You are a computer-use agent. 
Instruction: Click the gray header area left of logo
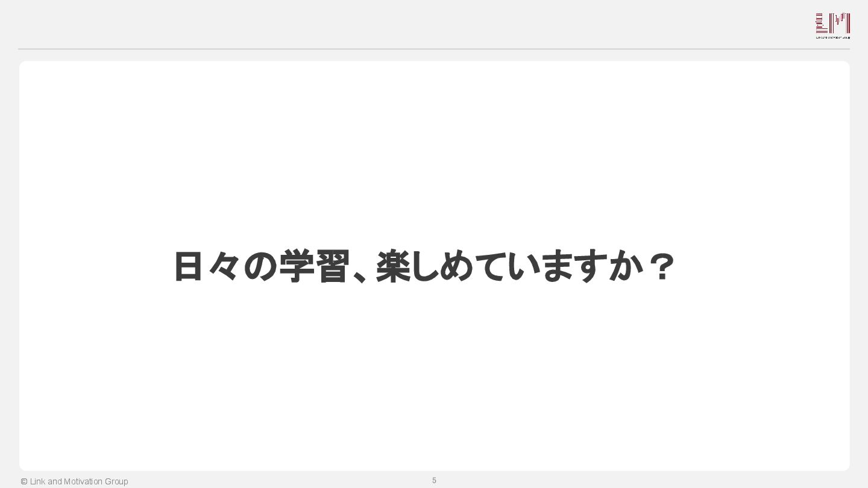click(x=410, y=24)
